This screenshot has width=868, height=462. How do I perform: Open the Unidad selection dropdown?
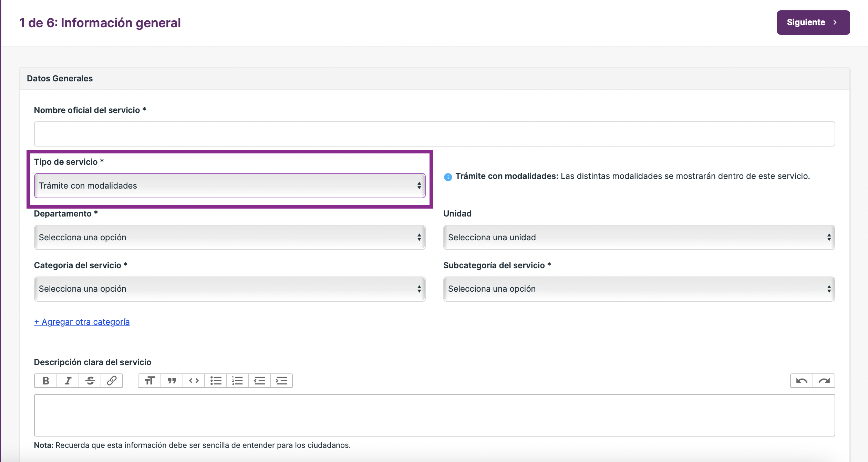click(x=639, y=237)
